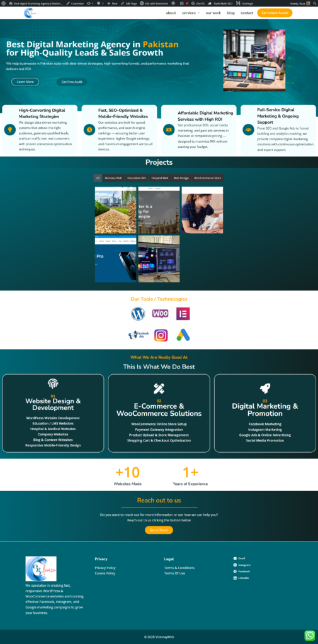Click Edit Page in the admin bar
The image size is (318, 644).
128,3
